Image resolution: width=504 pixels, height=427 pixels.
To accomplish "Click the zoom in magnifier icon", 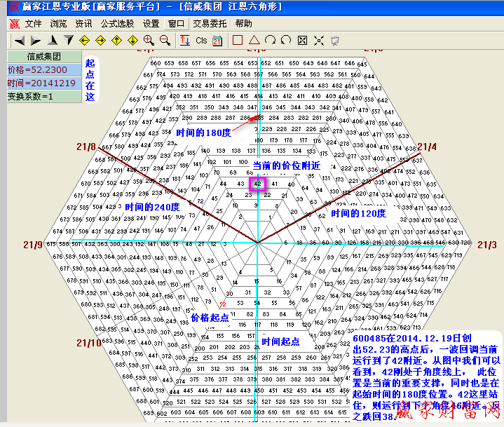I will (x=150, y=40).
